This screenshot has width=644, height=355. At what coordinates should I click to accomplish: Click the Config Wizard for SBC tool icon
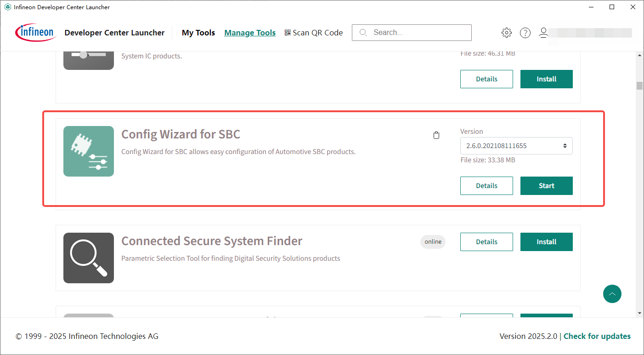[x=89, y=151]
